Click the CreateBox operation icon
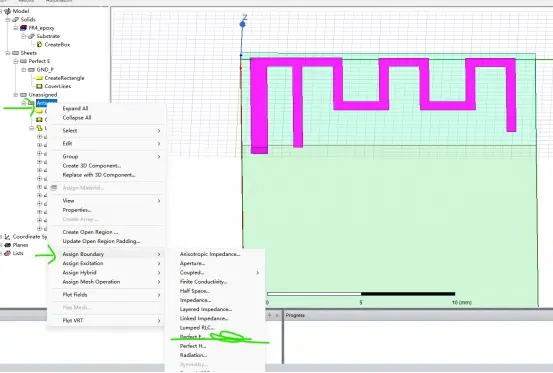Viewport: 553px width, 373px height. point(40,44)
